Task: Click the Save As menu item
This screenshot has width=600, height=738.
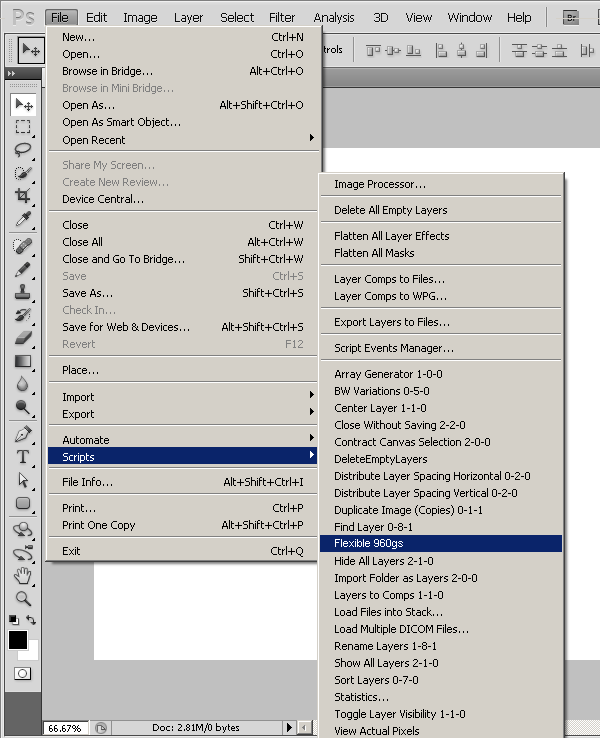Action: (184, 293)
